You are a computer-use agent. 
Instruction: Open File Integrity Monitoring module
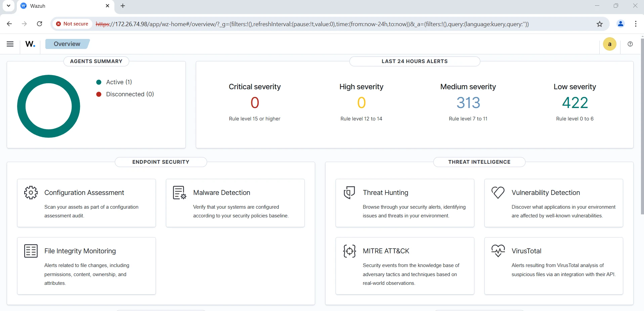[80, 251]
